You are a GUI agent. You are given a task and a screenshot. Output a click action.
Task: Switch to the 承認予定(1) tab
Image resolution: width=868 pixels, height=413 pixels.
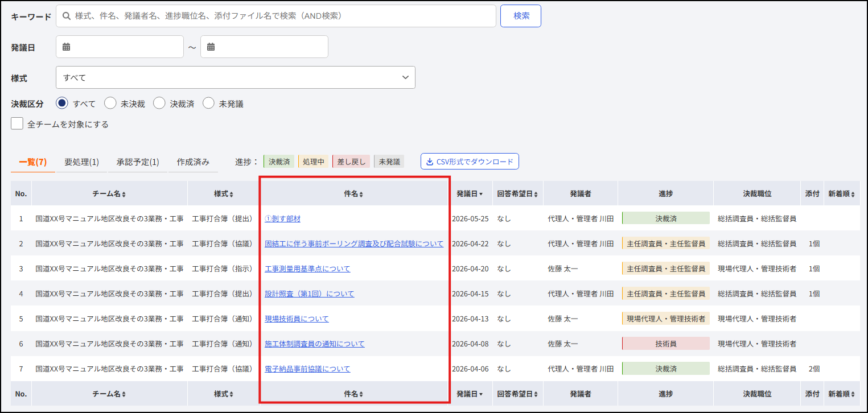point(138,162)
